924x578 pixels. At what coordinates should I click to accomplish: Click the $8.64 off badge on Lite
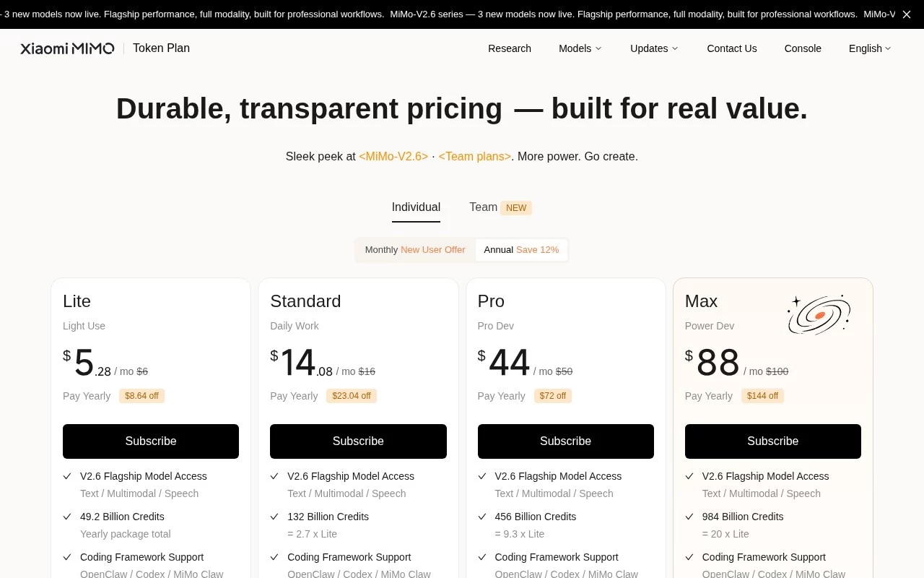(x=141, y=396)
